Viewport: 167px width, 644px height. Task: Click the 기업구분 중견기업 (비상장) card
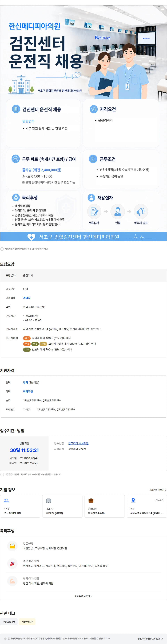pos(62,506)
